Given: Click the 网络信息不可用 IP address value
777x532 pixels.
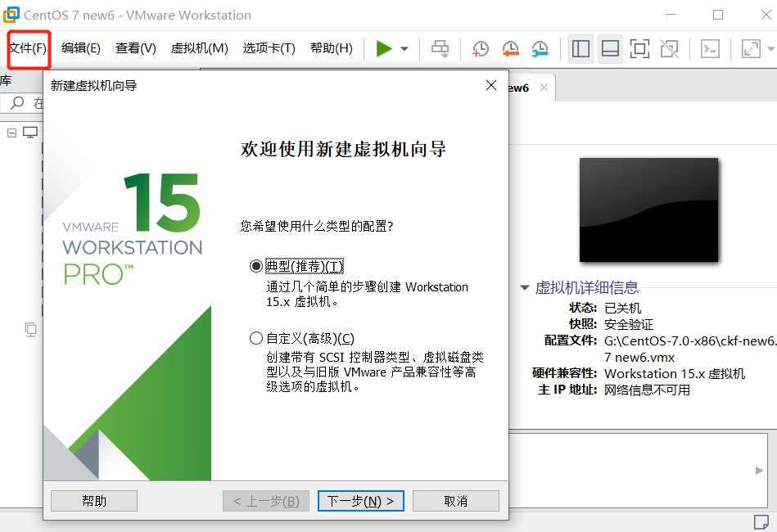Looking at the screenshot, I should tap(647, 390).
